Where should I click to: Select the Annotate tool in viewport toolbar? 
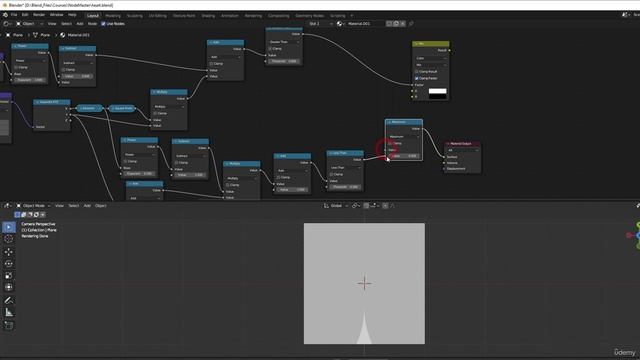9,300
